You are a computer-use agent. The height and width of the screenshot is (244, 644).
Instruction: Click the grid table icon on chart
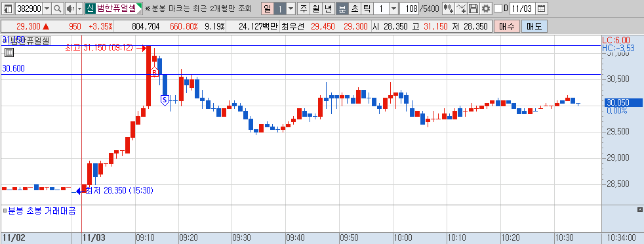9,52
